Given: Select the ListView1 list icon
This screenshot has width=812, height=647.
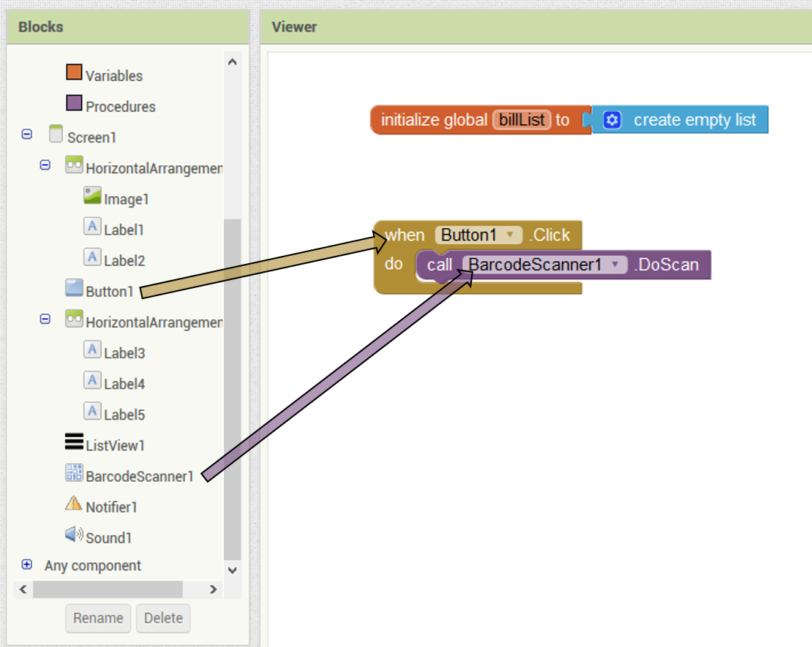Looking at the screenshot, I should [74, 442].
